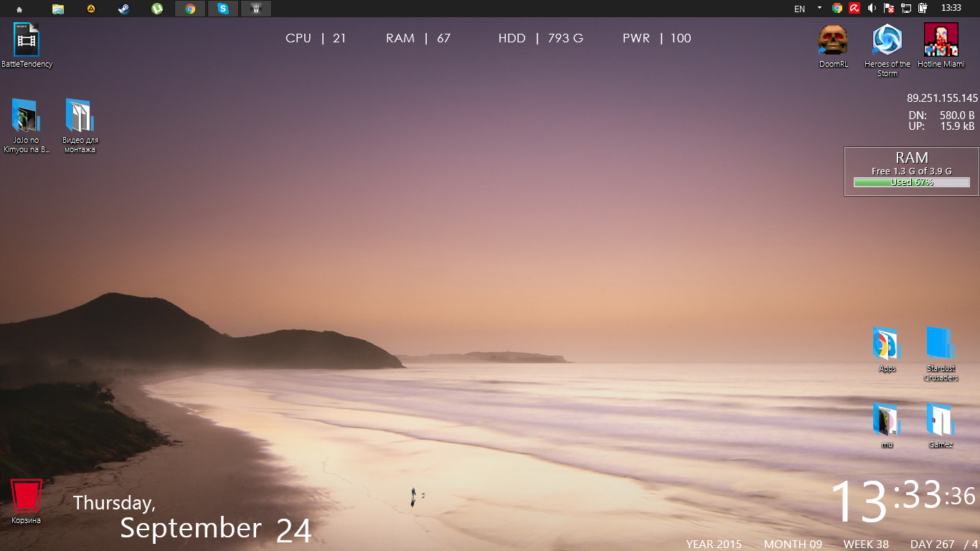Select the BattleTendency video file
The image size is (980, 551).
tap(27, 45)
